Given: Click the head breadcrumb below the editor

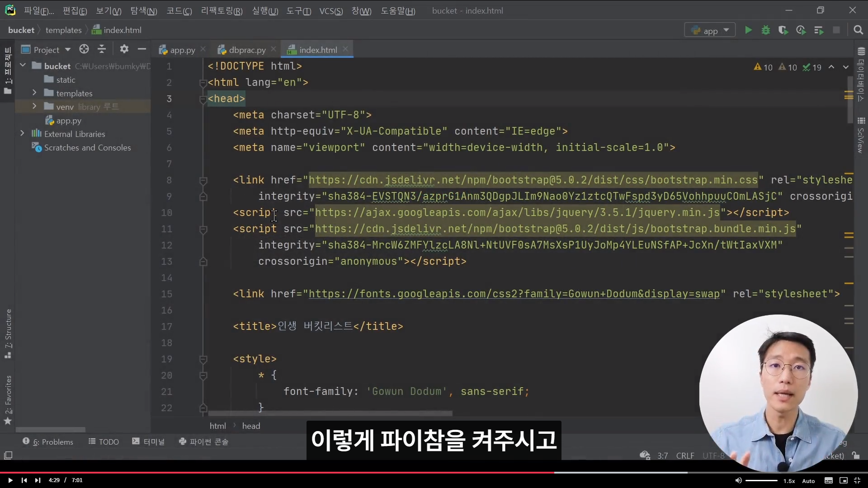Looking at the screenshot, I should click(251, 426).
